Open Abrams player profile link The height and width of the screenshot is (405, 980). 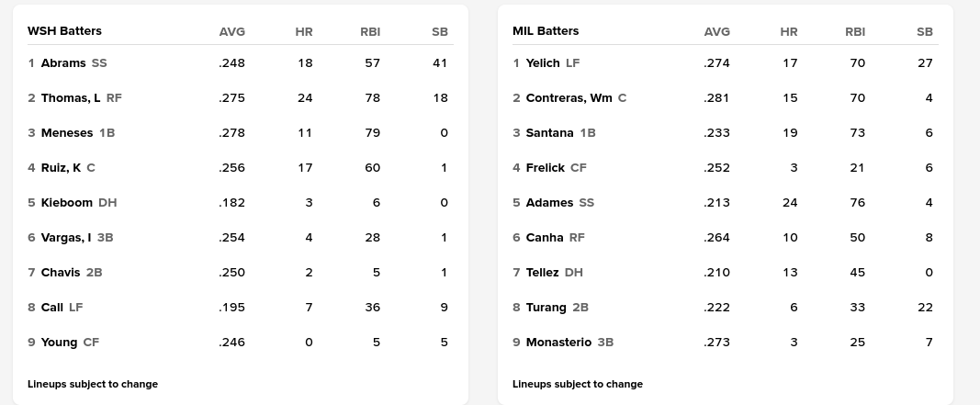[x=63, y=63]
